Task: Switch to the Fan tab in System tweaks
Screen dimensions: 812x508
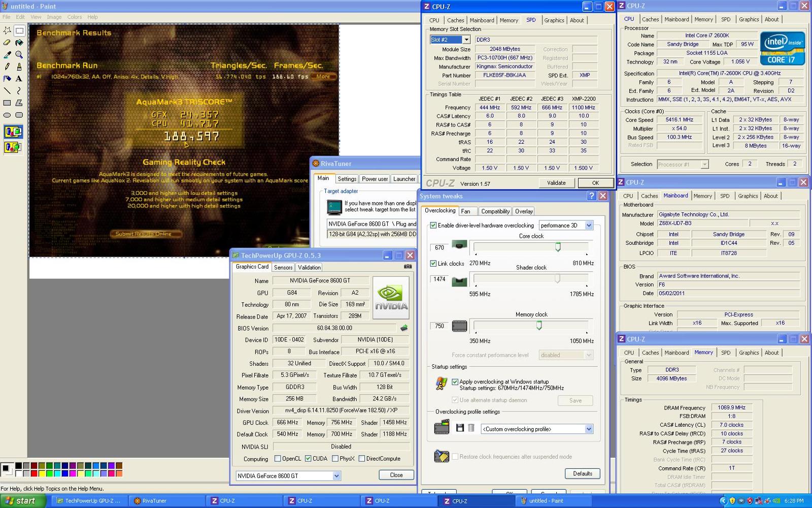Action: click(466, 211)
